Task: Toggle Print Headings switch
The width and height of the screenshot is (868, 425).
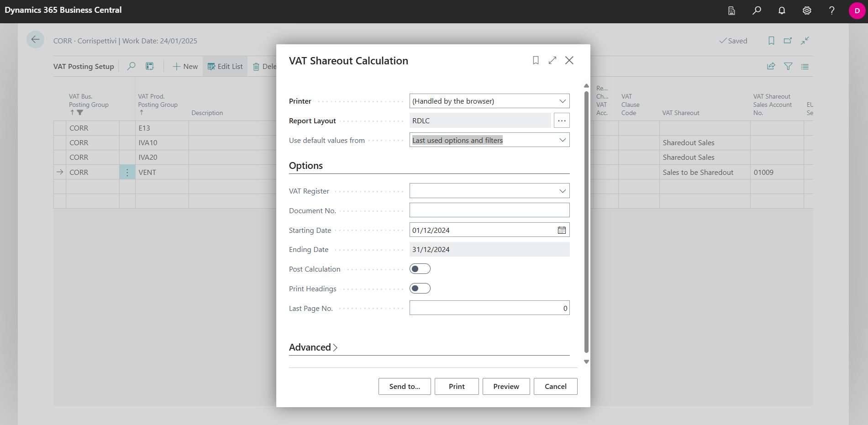Action: tap(420, 289)
